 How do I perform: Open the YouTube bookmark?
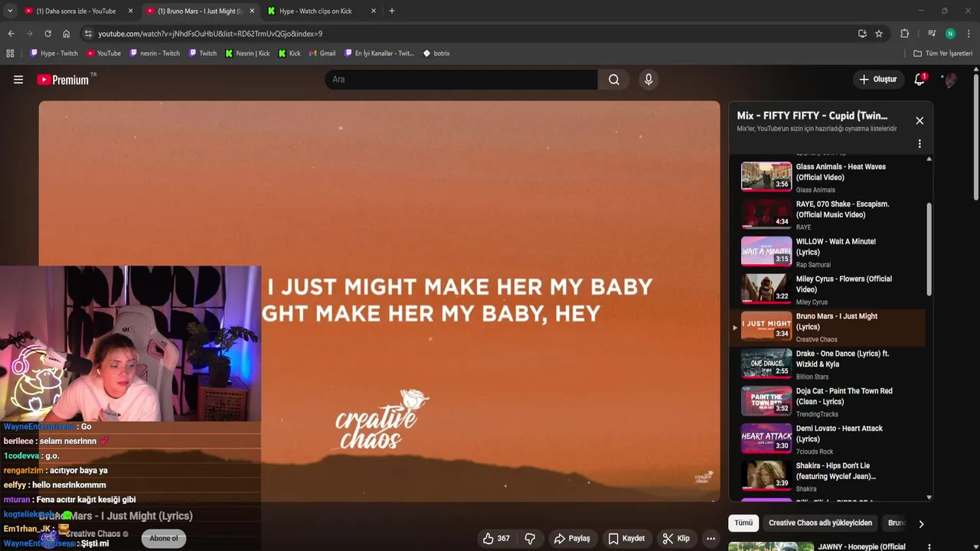point(103,54)
